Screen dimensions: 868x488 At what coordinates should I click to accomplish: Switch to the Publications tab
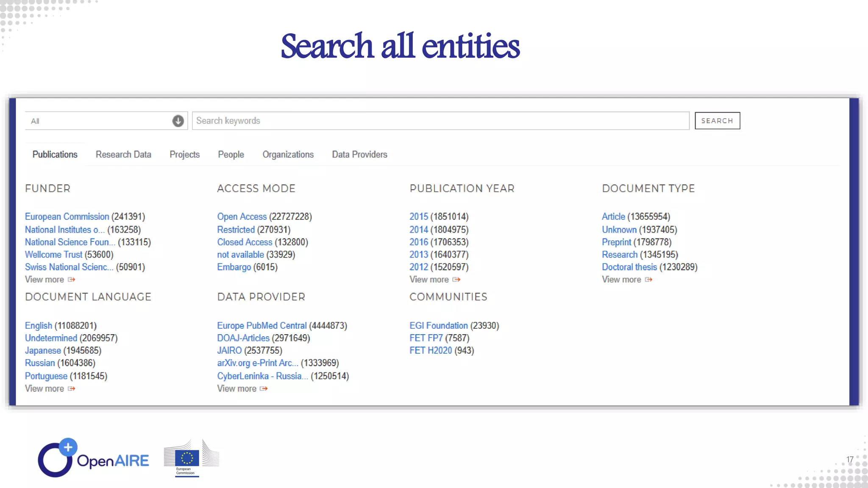pos(55,155)
